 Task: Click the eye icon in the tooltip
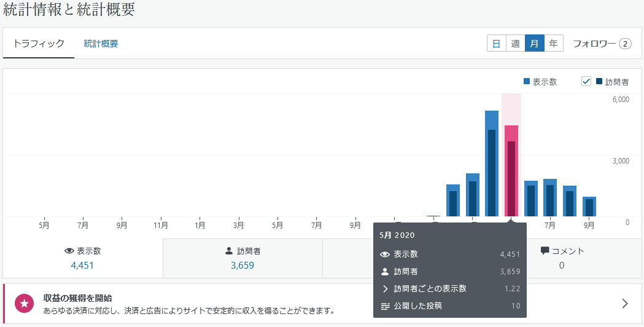click(x=386, y=254)
